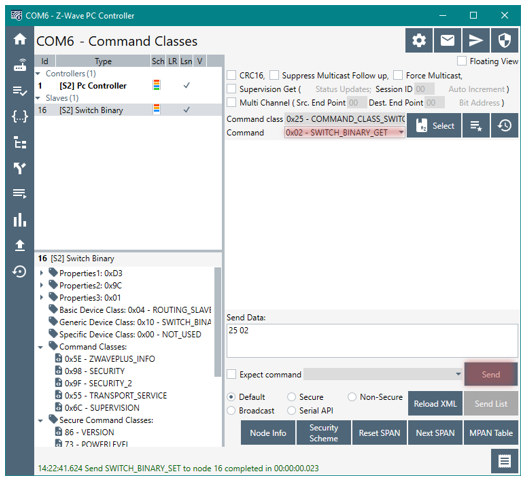The width and height of the screenshot is (525, 481).
Task: Click the Sch column header
Action: coord(158,61)
